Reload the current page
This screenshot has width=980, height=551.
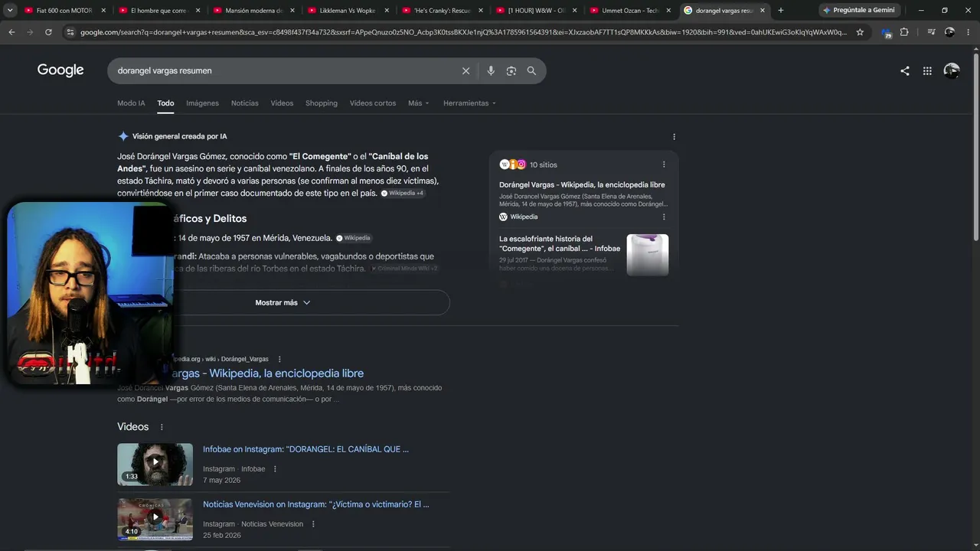(x=48, y=32)
